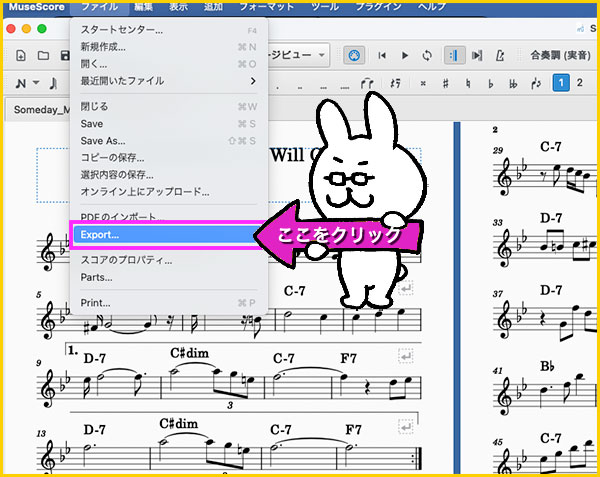Select voice 1 button
Viewport: 600px width, 477px height.
(561, 83)
